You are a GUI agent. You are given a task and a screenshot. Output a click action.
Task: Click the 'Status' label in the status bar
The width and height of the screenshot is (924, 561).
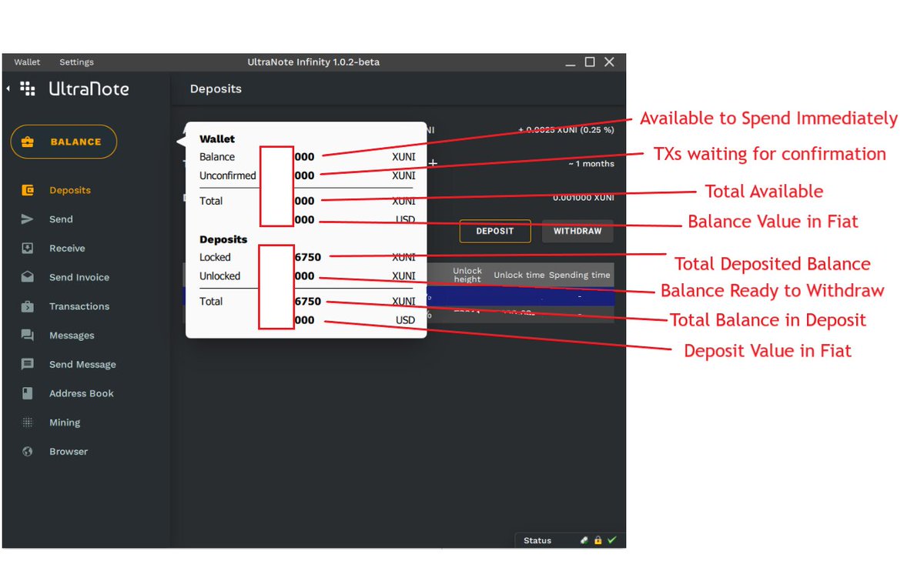click(537, 540)
